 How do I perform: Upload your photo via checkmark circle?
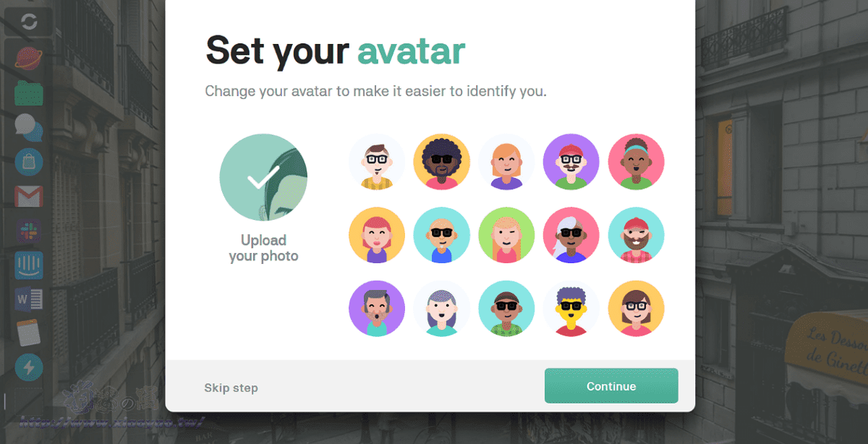pyautogui.click(x=263, y=178)
